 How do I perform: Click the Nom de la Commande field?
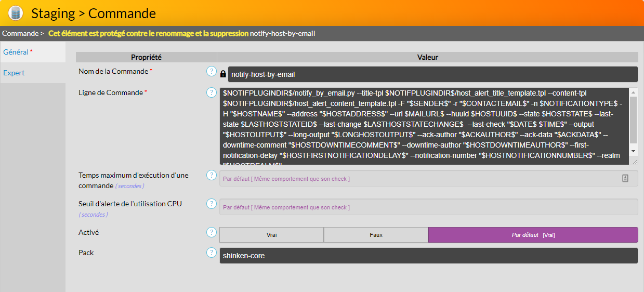432,74
